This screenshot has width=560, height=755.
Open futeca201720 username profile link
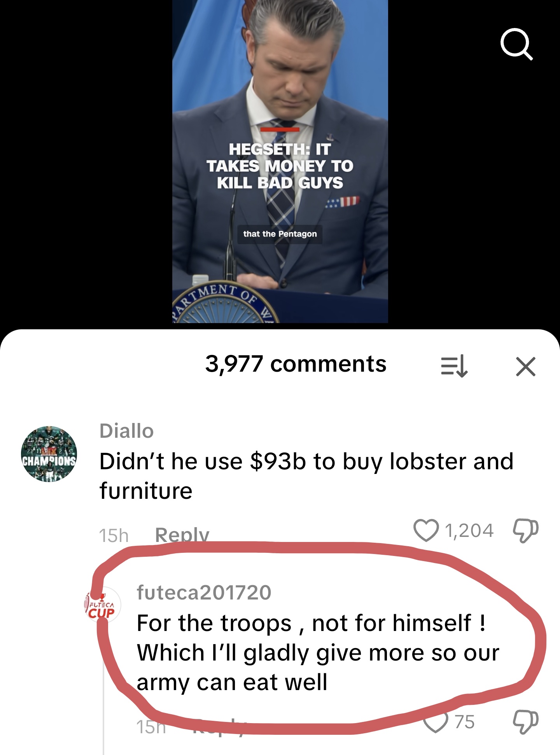coord(204,592)
